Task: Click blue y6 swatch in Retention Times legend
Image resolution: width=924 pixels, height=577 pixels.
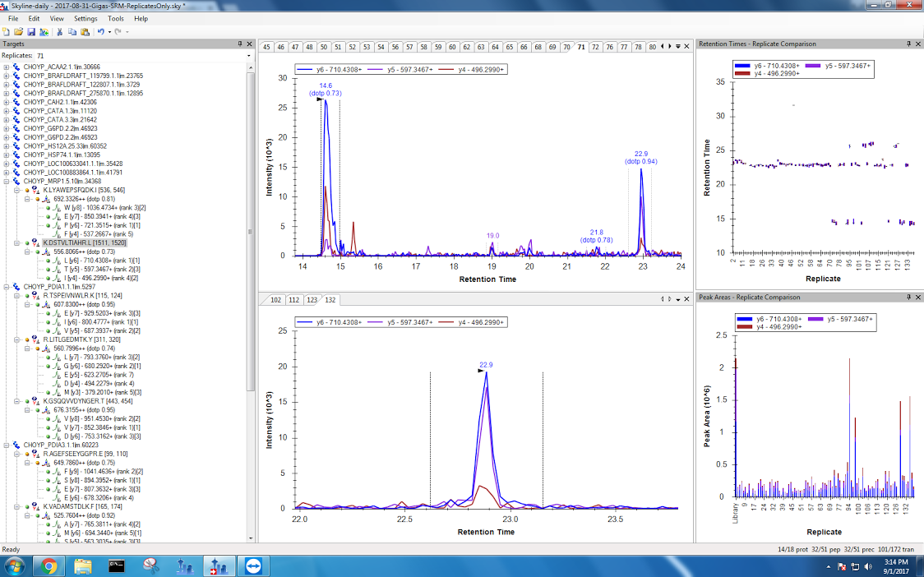Action: 743,65
